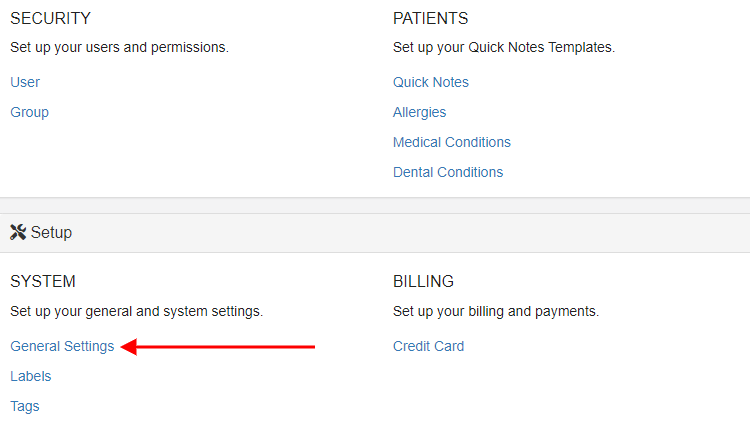
Task: Open Dental Conditions list
Action: pos(448,172)
